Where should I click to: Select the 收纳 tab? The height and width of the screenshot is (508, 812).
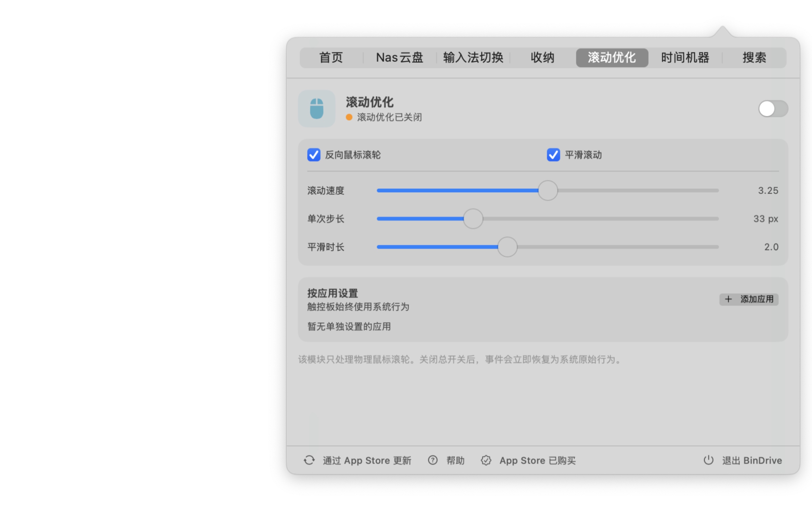(x=542, y=58)
